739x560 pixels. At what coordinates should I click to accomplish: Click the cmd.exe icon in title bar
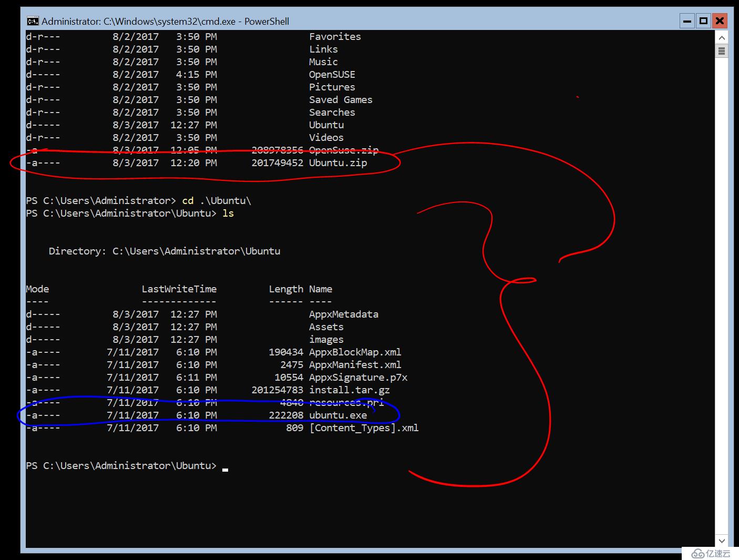click(x=33, y=21)
